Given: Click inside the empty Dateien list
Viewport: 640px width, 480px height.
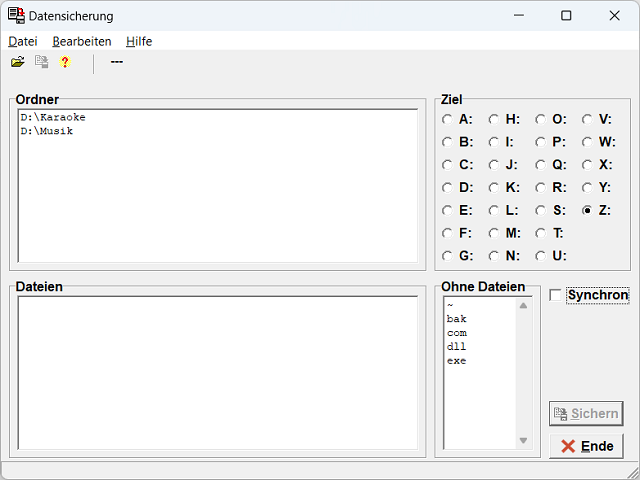Looking at the screenshot, I should click(217, 372).
